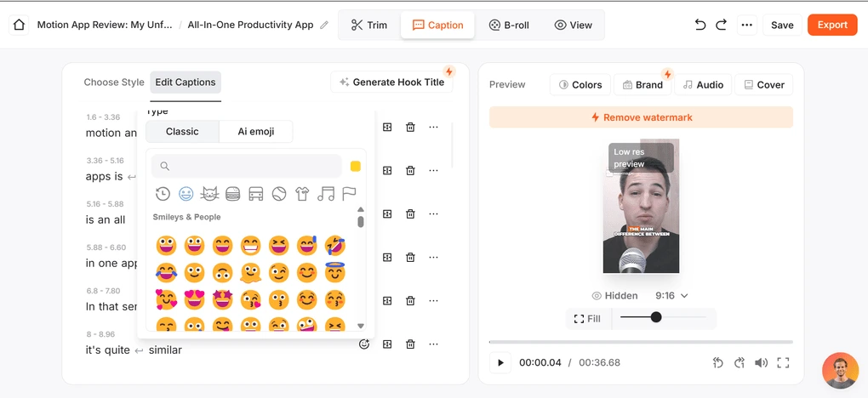Click Generate Hook Title button
Screen dimensions: 868x398
pos(391,82)
